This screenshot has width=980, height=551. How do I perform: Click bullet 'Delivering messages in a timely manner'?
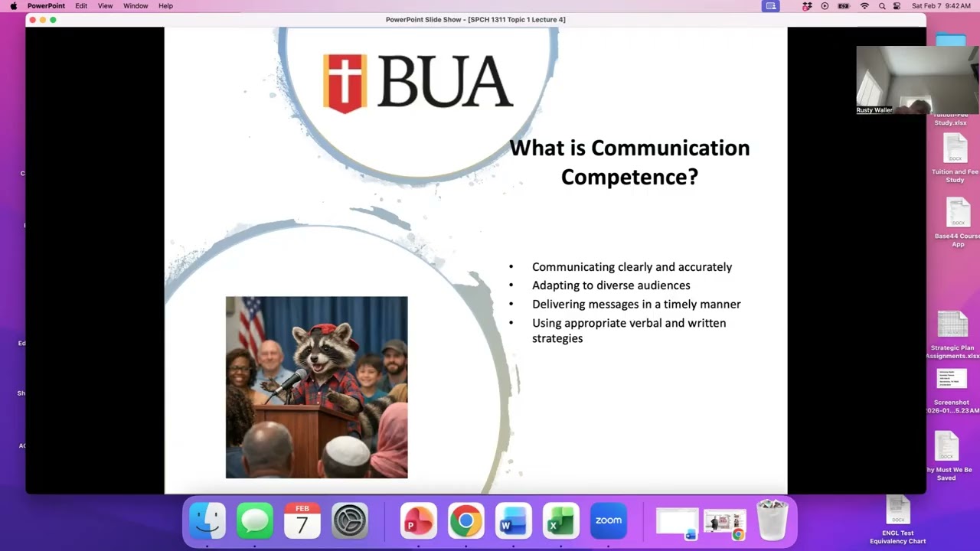(x=636, y=304)
